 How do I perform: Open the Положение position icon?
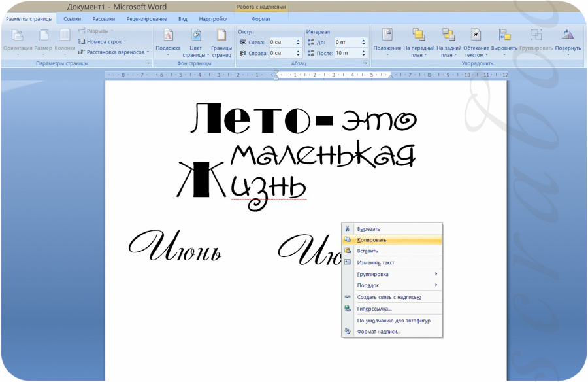tap(387, 35)
